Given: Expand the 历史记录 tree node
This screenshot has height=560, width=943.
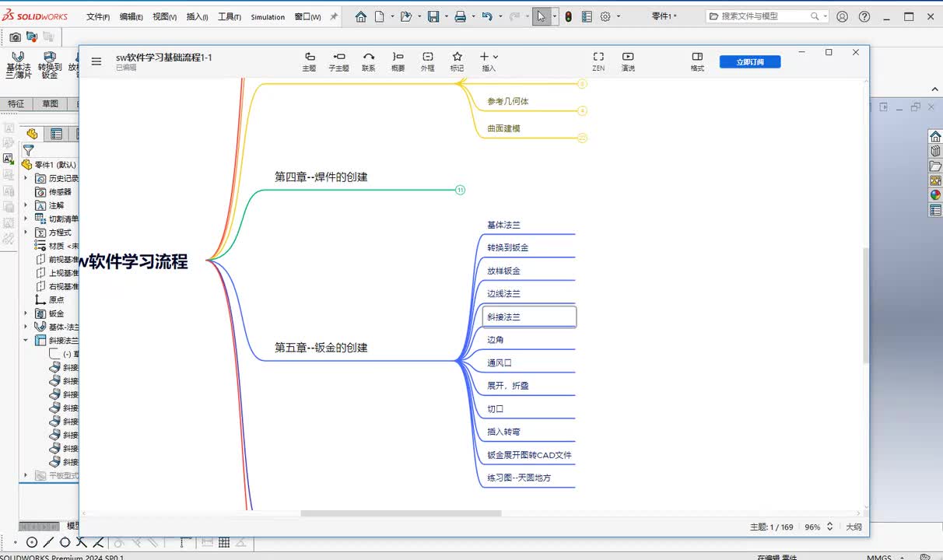Looking at the screenshot, I should 26,178.
